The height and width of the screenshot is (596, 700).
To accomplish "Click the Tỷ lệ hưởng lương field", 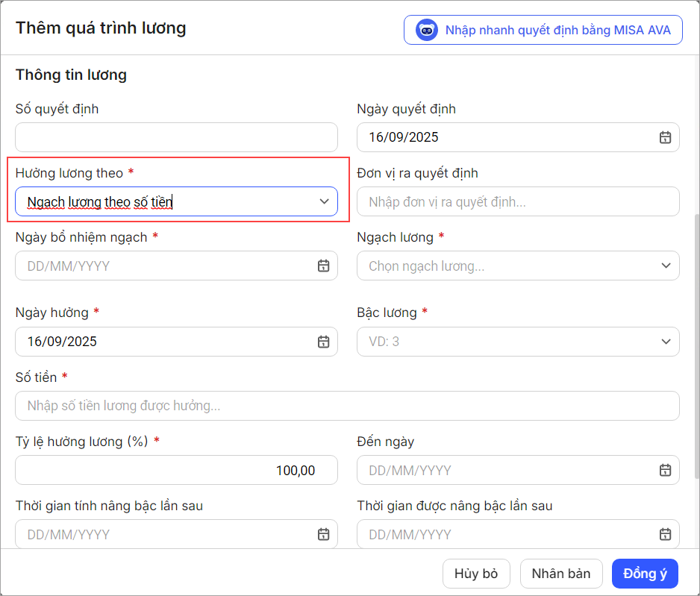I will (x=176, y=470).
